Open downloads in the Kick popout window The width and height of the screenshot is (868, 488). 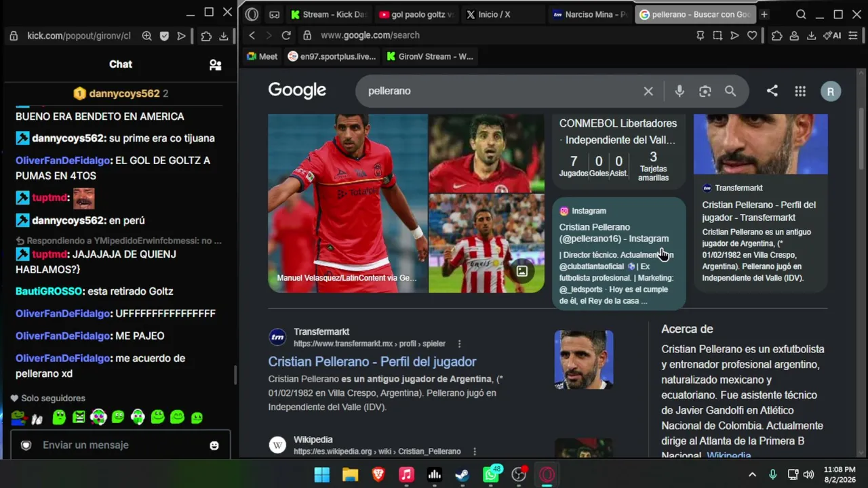pyautogui.click(x=223, y=36)
